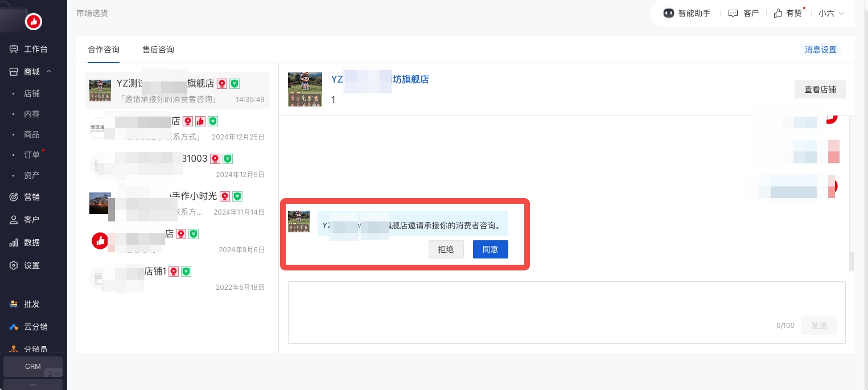The height and width of the screenshot is (390, 868).
Task: Open the 资产 submenu item
Action: (32, 175)
